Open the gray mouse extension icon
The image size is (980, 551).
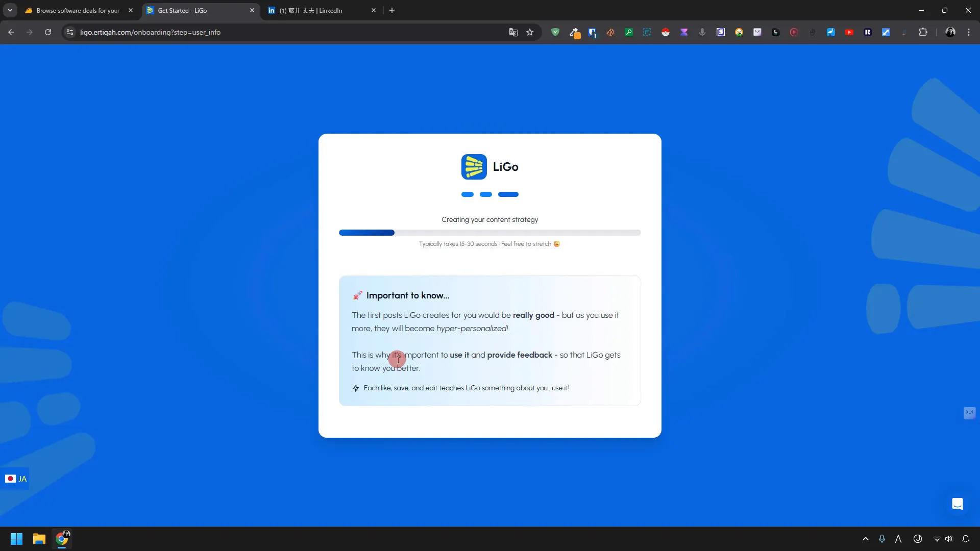coord(813,32)
